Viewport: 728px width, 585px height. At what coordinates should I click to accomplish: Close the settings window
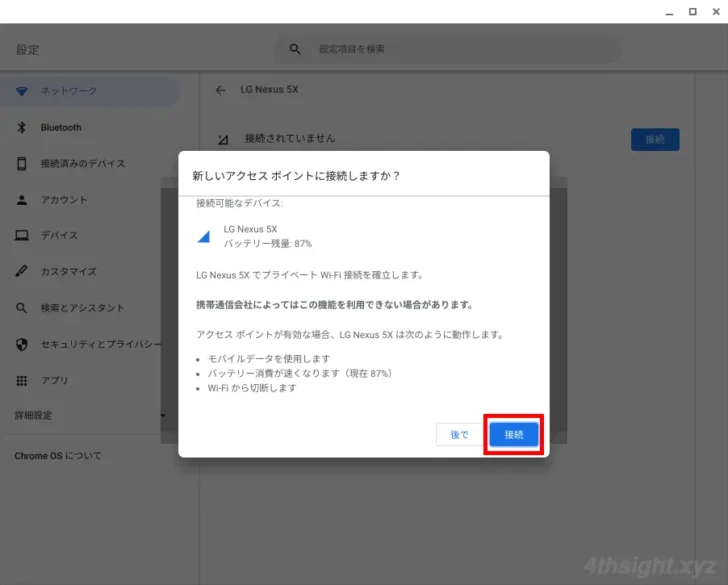716,12
